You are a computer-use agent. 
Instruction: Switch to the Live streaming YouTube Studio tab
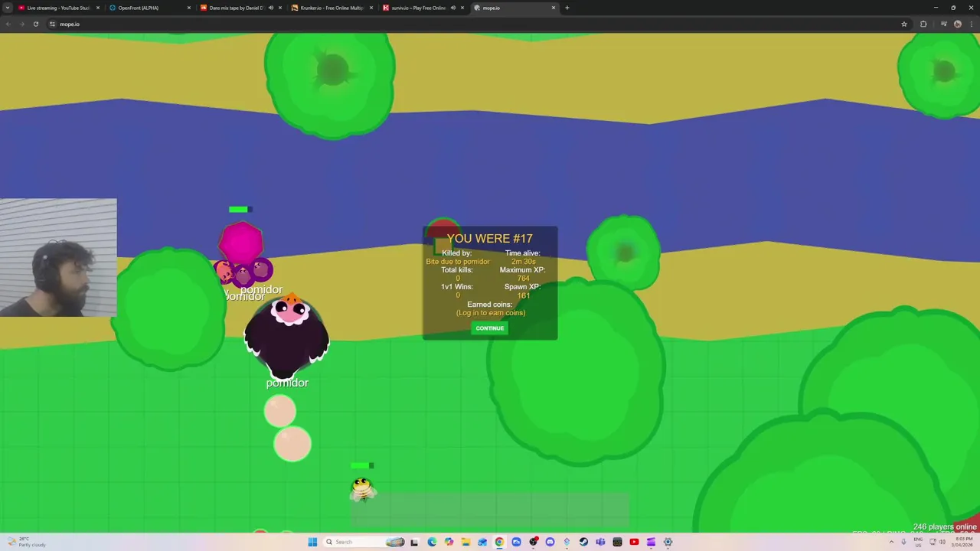[x=58, y=8]
